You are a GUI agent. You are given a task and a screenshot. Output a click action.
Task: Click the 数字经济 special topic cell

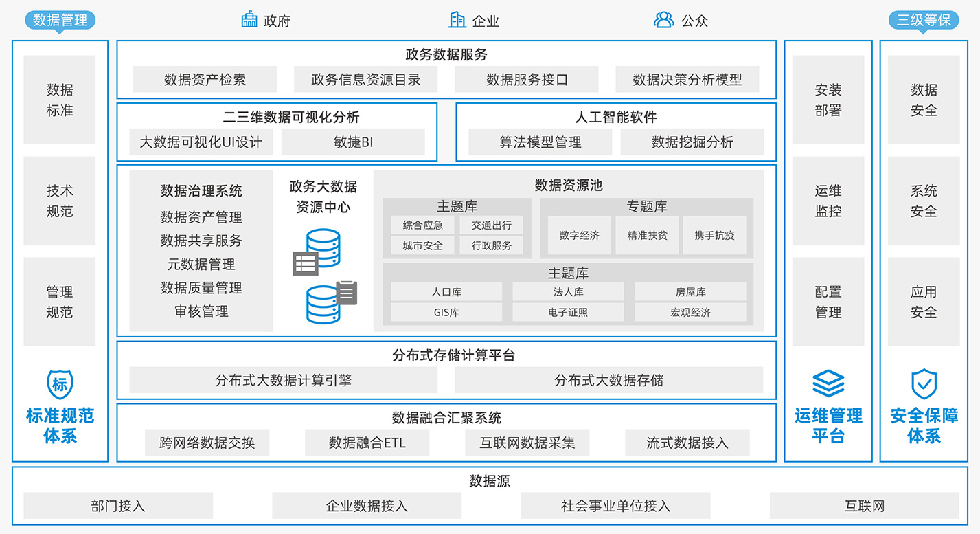pyautogui.click(x=579, y=235)
